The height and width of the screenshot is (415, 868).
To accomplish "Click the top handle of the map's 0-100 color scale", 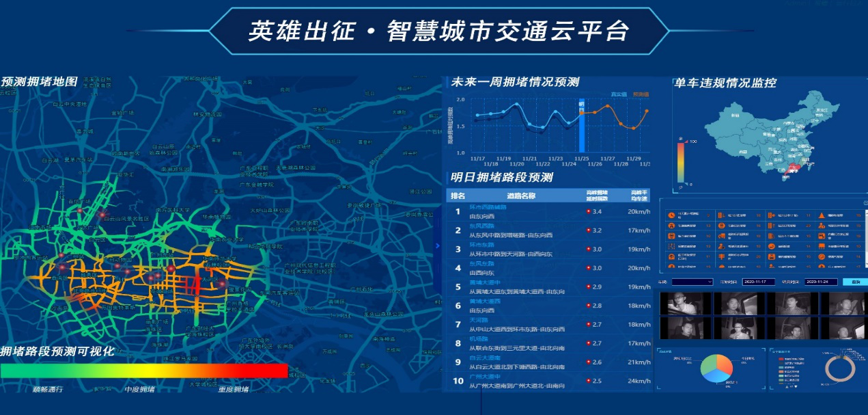I will (x=681, y=137).
